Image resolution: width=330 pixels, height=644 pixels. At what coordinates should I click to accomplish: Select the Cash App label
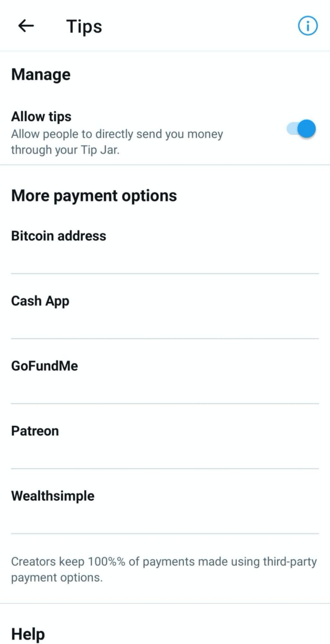click(40, 301)
